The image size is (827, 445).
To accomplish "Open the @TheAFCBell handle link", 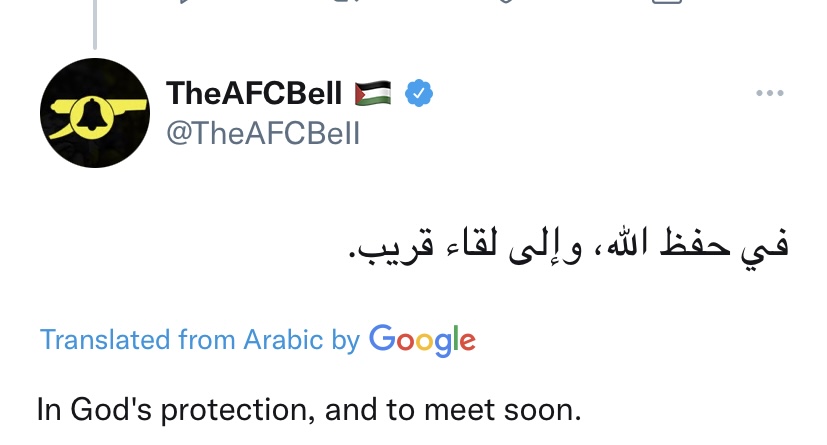I will (x=261, y=133).
